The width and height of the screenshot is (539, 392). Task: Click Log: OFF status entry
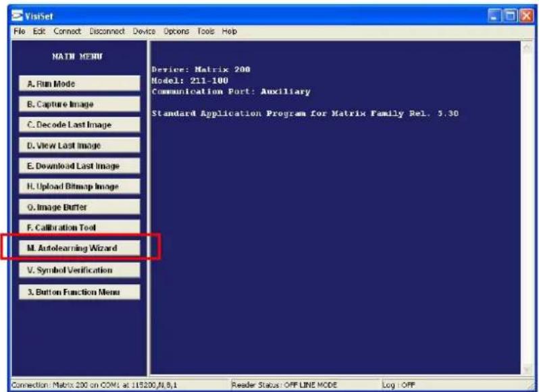pyautogui.click(x=399, y=385)
